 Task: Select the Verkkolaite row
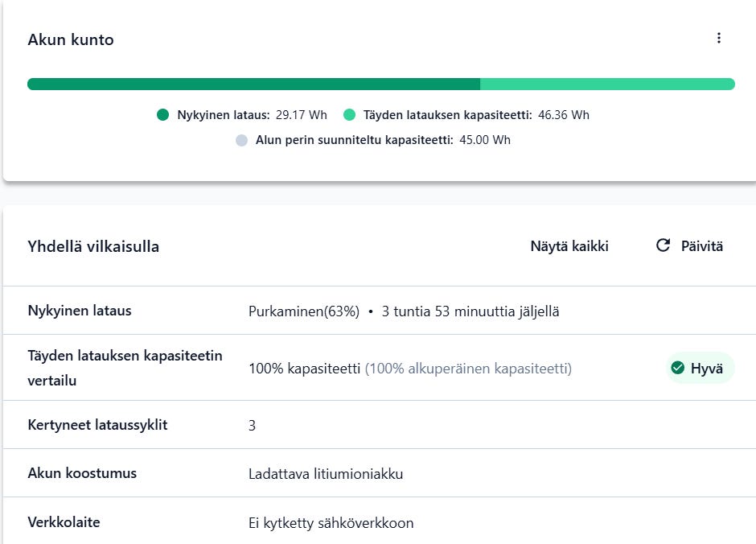pos(378,522)
